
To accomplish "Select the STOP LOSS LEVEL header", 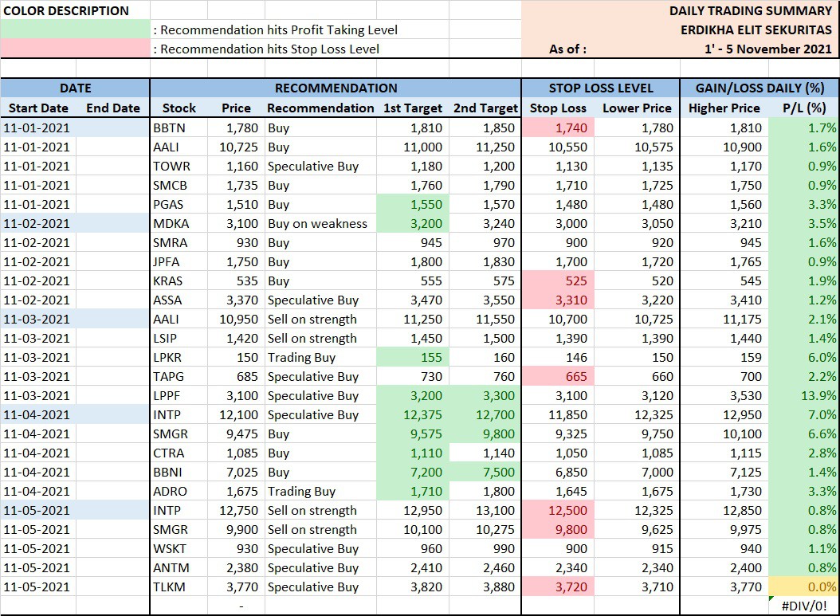I will tap(601, 88).
